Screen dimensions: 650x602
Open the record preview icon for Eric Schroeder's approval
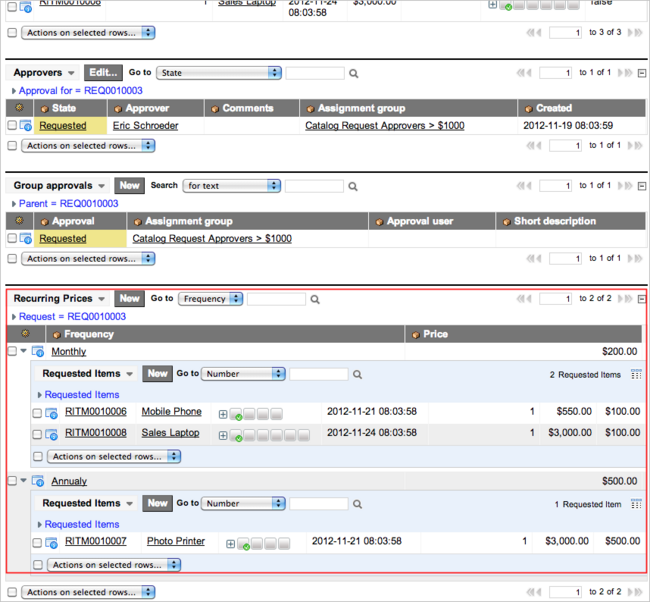click(x=26, y=126)
